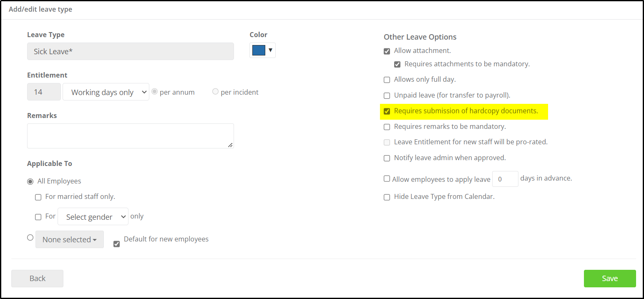644x299 pixels.
Task: Enable Notify leave admin when approved
Action: (x=387, y=158)
